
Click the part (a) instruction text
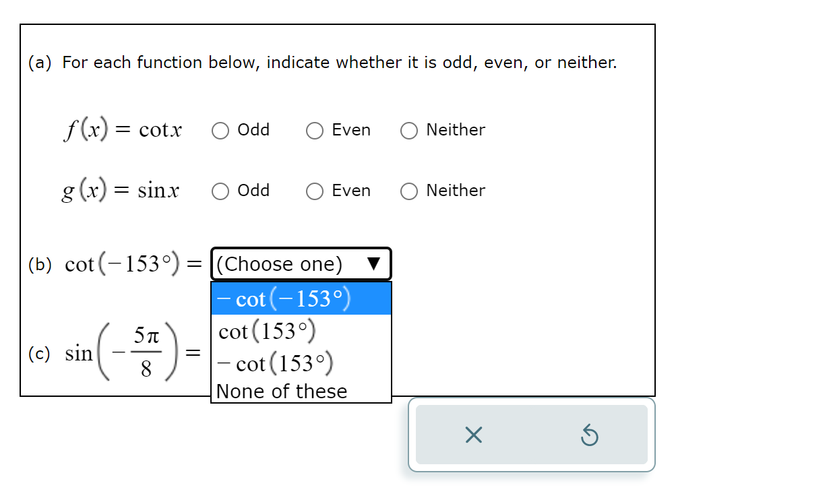point(321,62)
